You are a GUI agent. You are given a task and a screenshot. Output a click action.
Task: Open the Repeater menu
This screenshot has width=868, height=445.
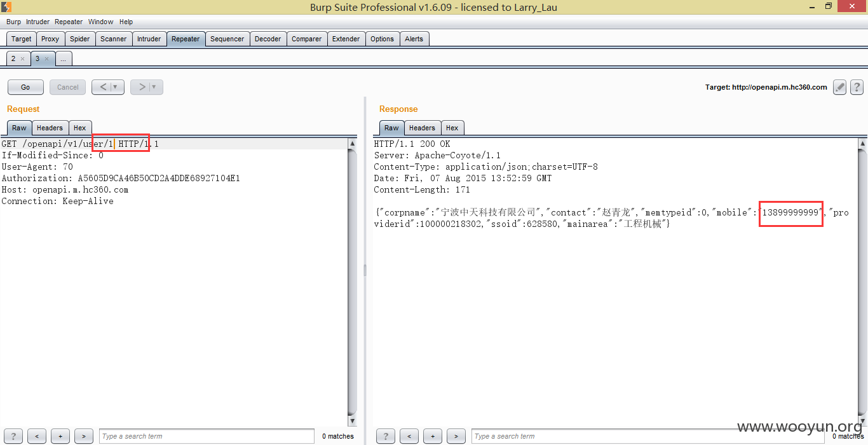coord(69,22)
